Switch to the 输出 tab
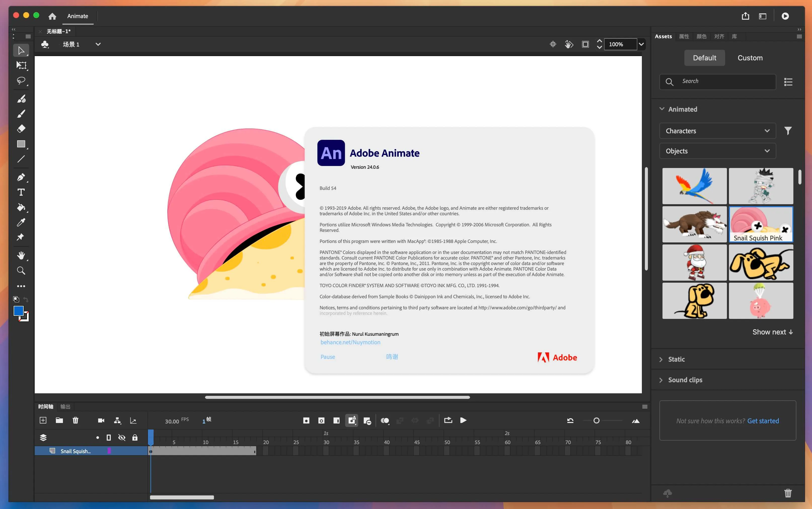The width and height of the screenshot is (812, 509). (65, 407)
